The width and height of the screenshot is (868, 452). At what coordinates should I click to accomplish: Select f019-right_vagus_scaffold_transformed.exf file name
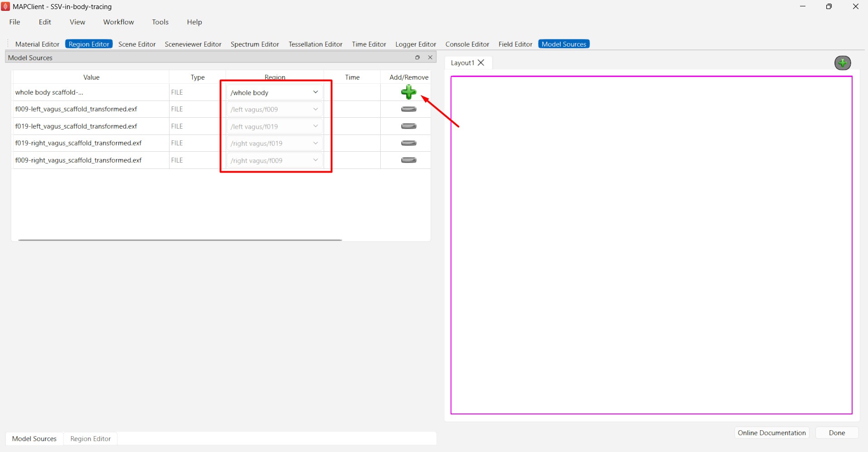coord(78,143)
